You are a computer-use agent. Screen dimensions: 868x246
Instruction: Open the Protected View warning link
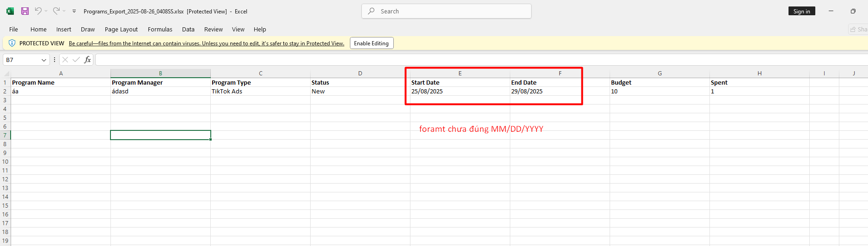click(206, 43)
